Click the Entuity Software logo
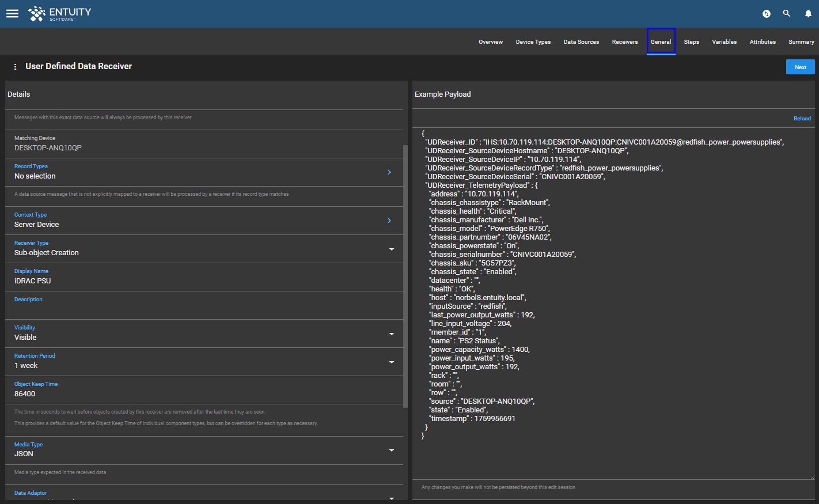This screenshot has width=819, height=504. 60,14
